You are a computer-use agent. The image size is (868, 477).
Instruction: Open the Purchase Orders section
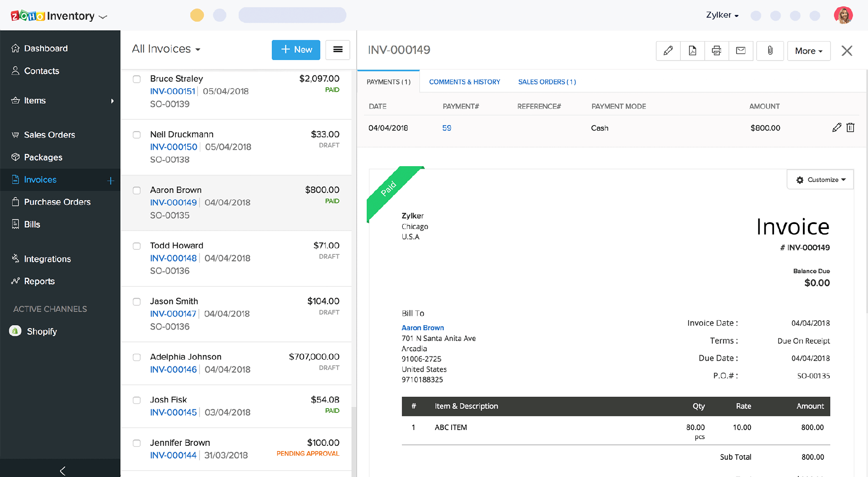point(57,202)
